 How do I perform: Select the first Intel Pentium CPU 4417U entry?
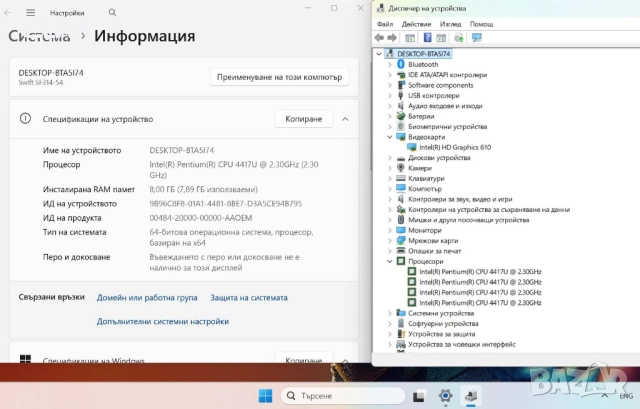point(479,272)
